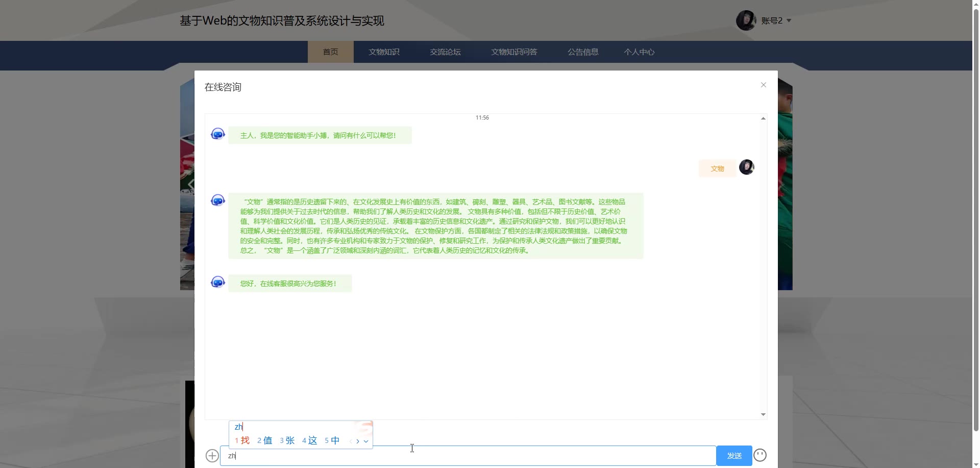Screen dimensions: 980x468
Task: Choose IME candidate 4 这
Action: click(309, 440)
